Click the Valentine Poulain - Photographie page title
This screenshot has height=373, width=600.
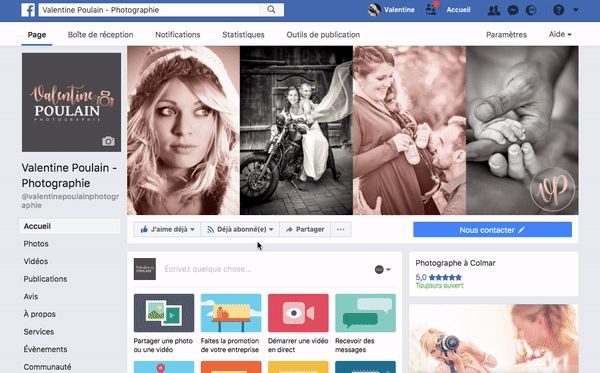pos(69,176)
